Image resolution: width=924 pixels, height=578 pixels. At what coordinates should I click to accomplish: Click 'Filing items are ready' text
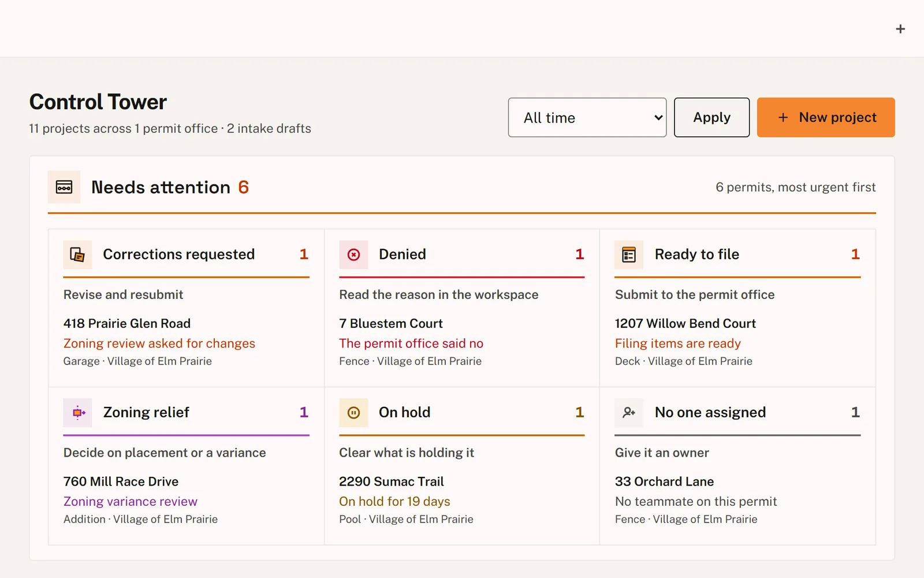tap(678, 343)
